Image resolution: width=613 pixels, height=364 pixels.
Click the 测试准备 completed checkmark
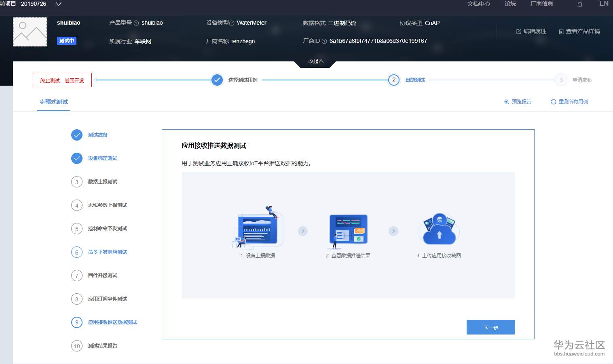point(77,135)
